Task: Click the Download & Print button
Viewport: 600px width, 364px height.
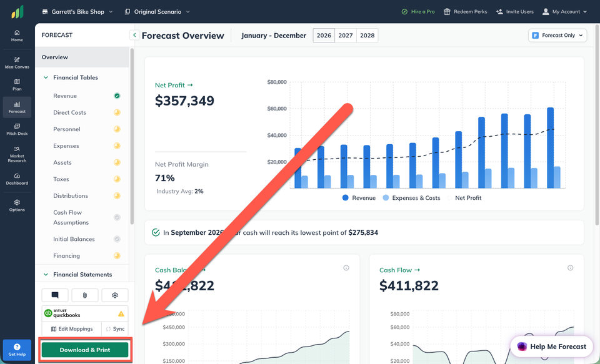Action: click(85, 350)
